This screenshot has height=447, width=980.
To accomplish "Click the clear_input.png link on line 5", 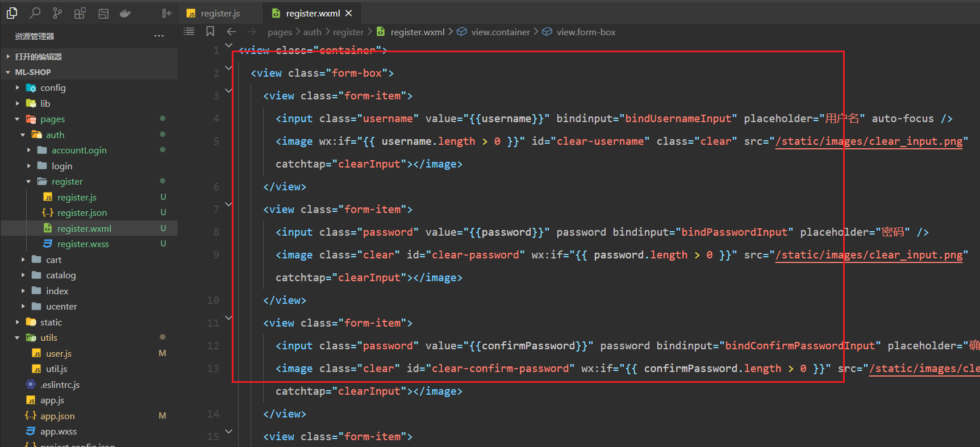I will click(x=869, y=141).
